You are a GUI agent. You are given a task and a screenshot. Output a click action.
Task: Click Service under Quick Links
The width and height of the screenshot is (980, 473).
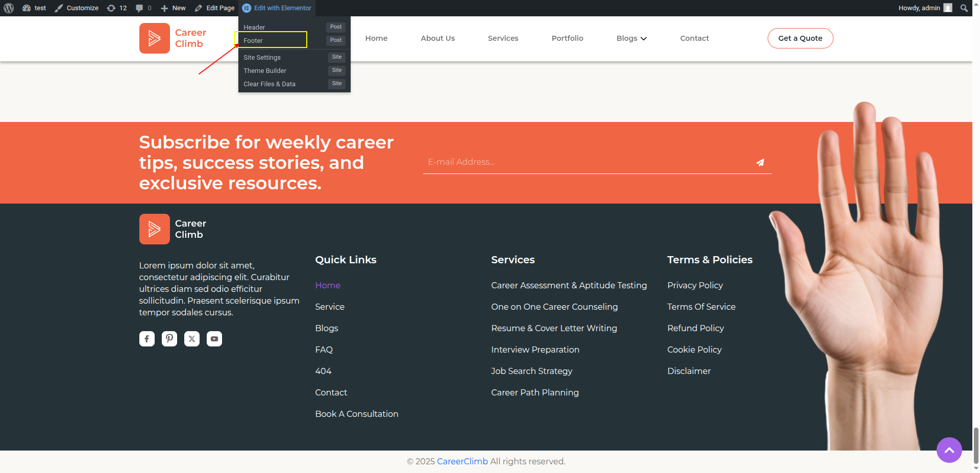tap(330, 307)
